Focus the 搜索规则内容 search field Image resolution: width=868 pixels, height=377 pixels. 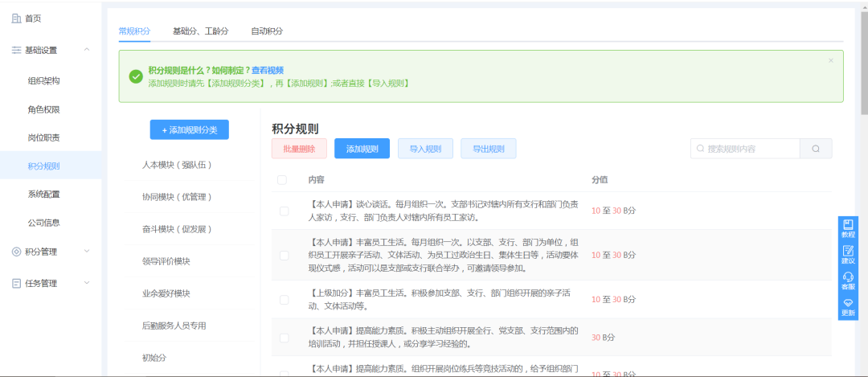(745, 149)
